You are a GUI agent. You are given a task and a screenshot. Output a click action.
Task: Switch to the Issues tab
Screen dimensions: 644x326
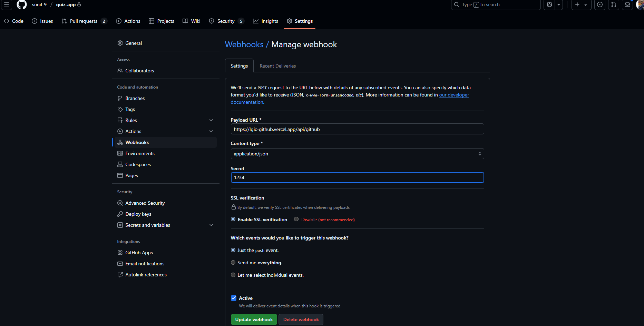pos(42,21)
